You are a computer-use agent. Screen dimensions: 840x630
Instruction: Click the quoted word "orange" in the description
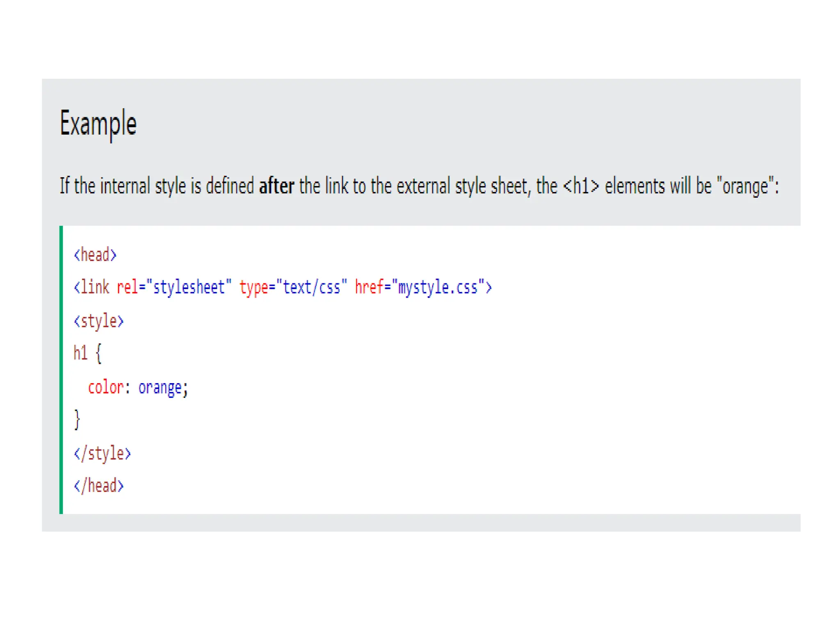745,186
